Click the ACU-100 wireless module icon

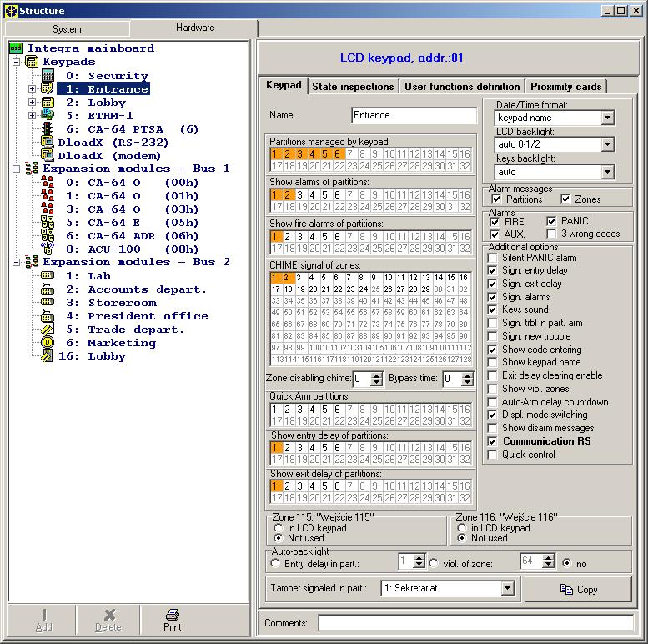click(48, 249)
